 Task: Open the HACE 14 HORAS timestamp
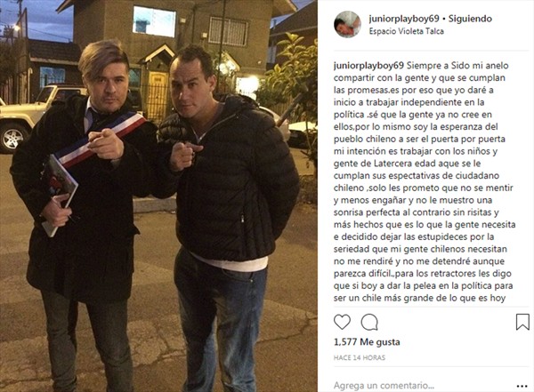[360, 357]
